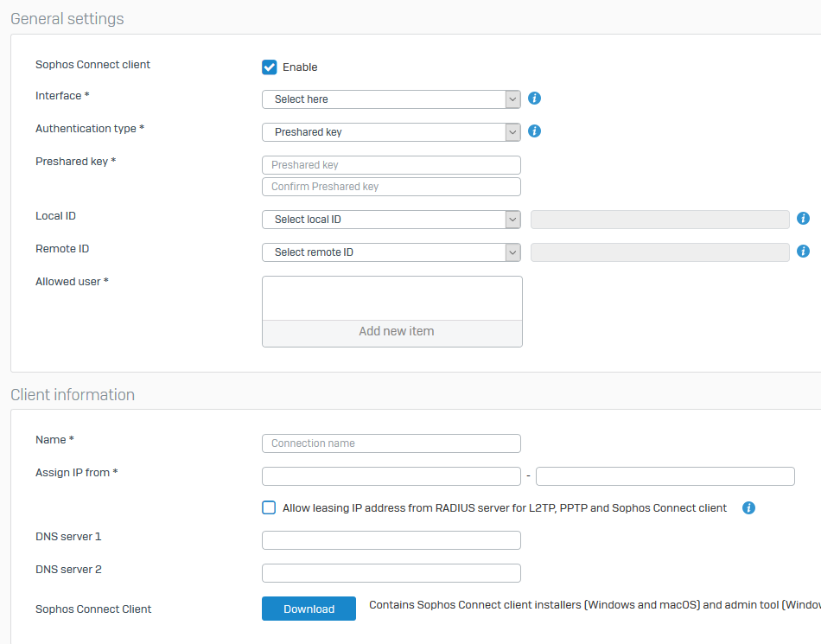Open the Interface 'Select here' dropdown
The image size is (821, 644).
[x=391, y=99]
